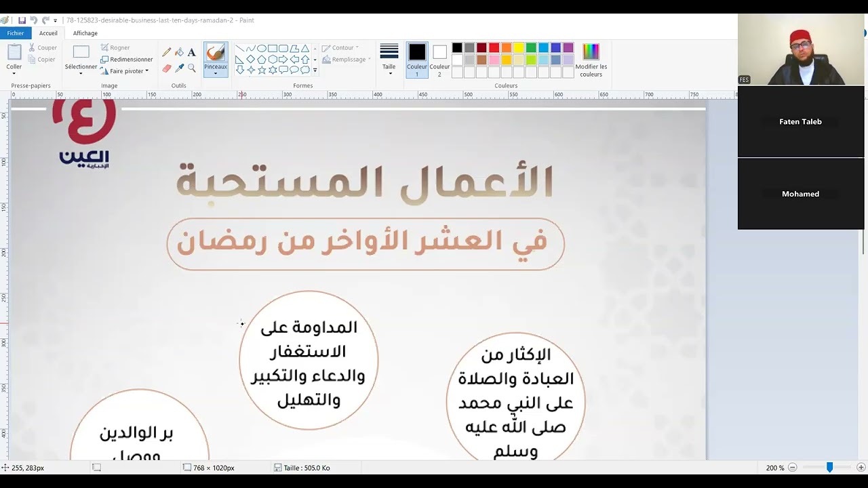The height and width of the screenshot is (488, 868).
Task: Select the Magnifier tool
Action: (x=192, y=68)
